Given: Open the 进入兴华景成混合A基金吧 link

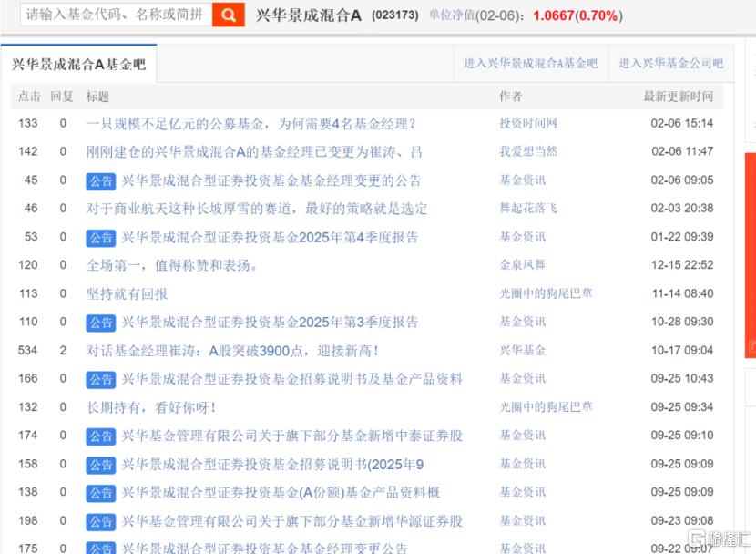Looking at the screenshot, I should [530, 64].
